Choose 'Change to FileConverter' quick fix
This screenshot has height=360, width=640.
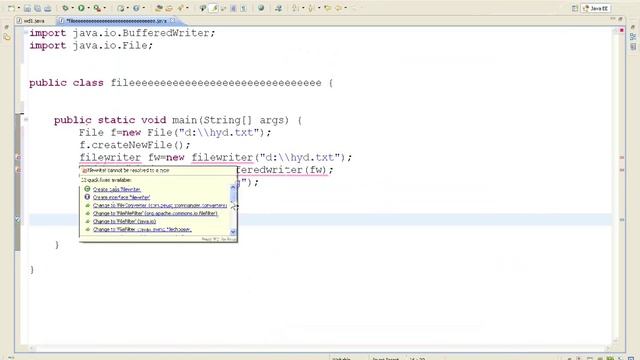[160, 205]
